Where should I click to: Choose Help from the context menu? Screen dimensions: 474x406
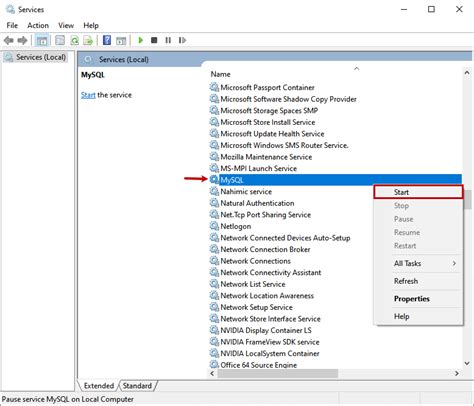418,316
